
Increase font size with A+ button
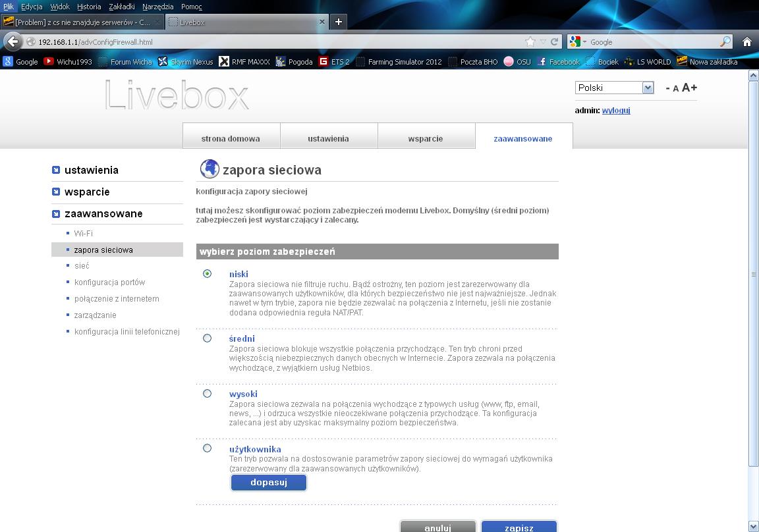pyautogui.click(x=690, y=88)
